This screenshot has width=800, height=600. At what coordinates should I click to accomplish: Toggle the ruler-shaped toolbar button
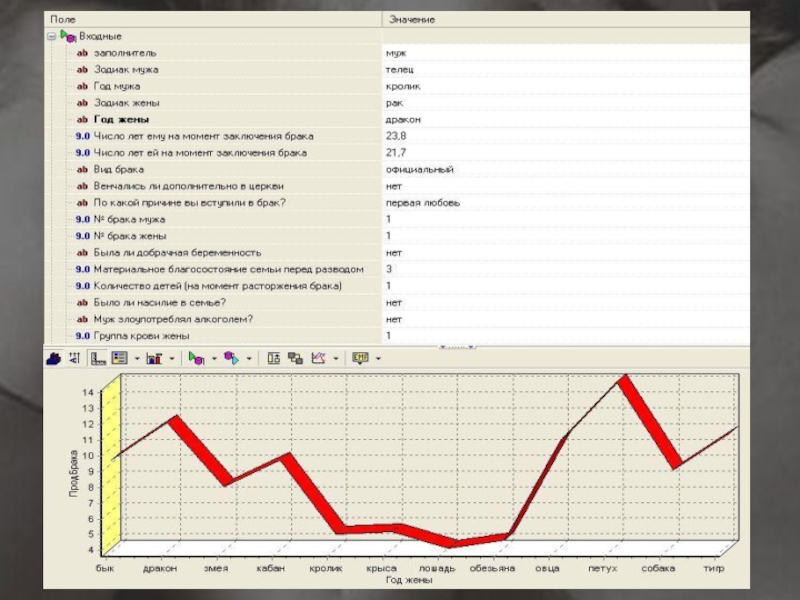click(97, 357)
